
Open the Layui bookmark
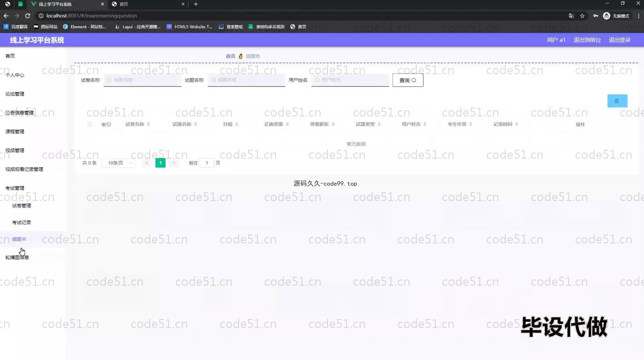(138, 27)
